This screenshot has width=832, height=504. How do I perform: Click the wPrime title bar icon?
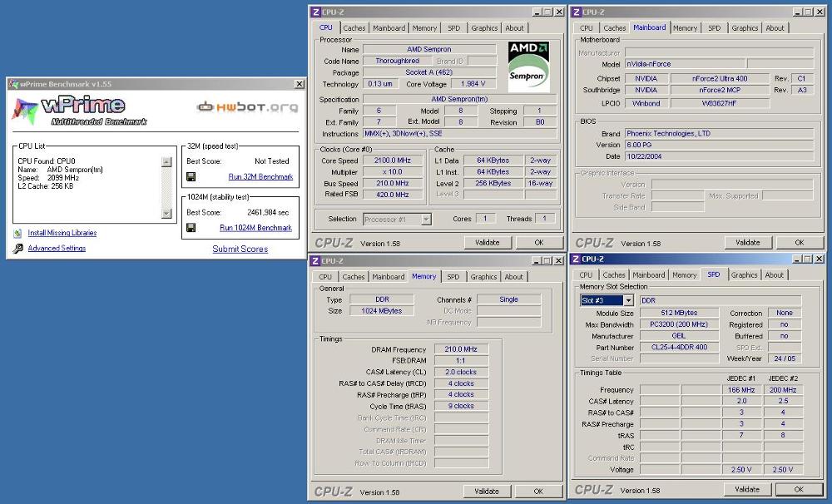(x=14, y=84)
